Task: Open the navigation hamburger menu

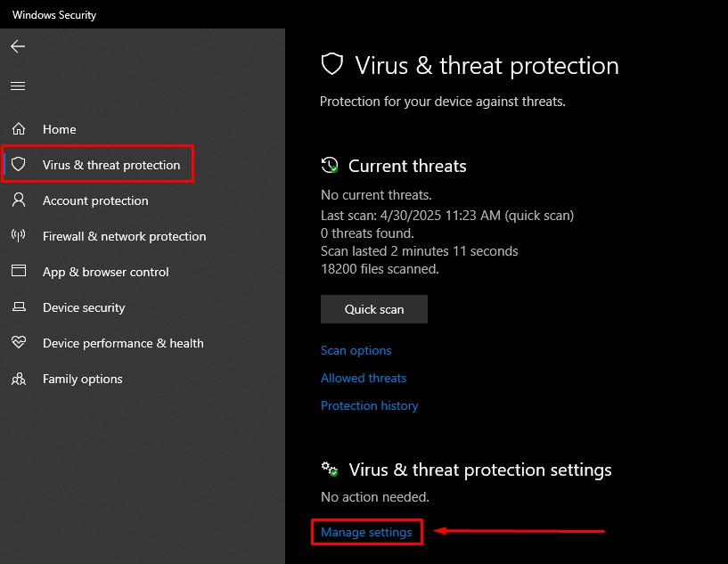Action: point(18,86)
